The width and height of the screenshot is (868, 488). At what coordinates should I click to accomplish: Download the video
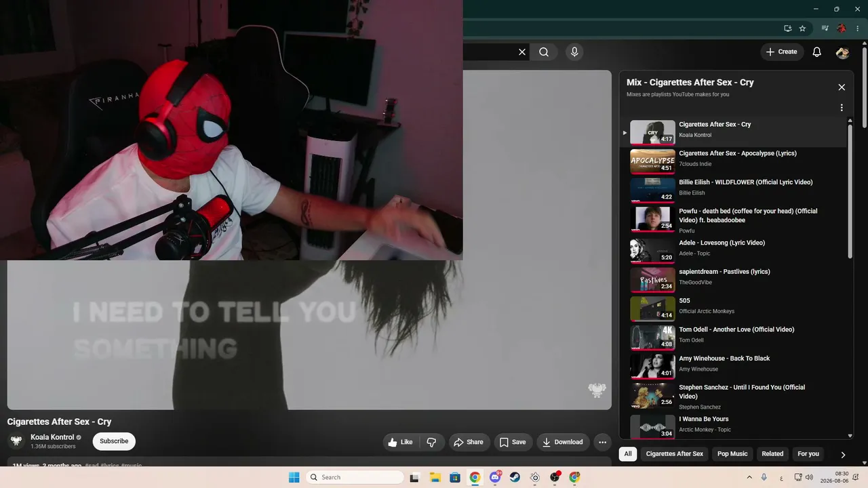(x=563, y=442)
